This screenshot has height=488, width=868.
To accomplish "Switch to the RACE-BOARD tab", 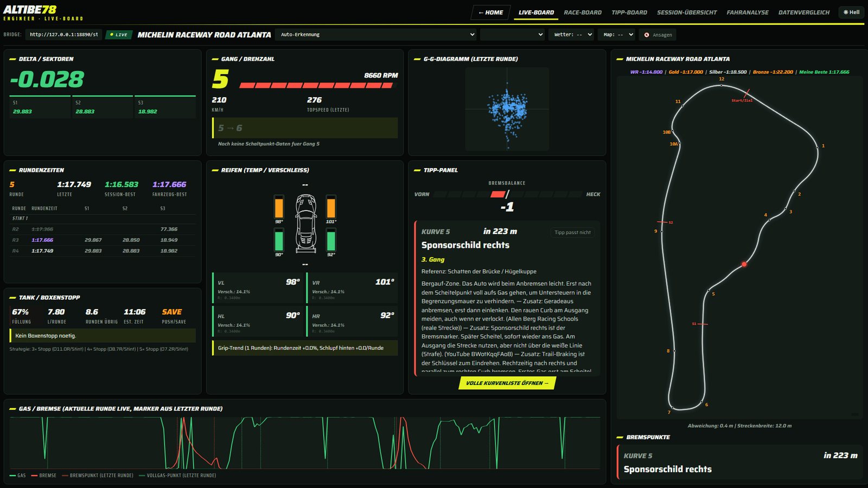I will (583, 12).
